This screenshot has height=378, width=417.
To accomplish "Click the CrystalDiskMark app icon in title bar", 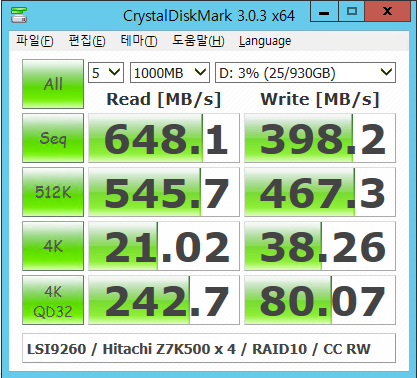I will 19,15.
